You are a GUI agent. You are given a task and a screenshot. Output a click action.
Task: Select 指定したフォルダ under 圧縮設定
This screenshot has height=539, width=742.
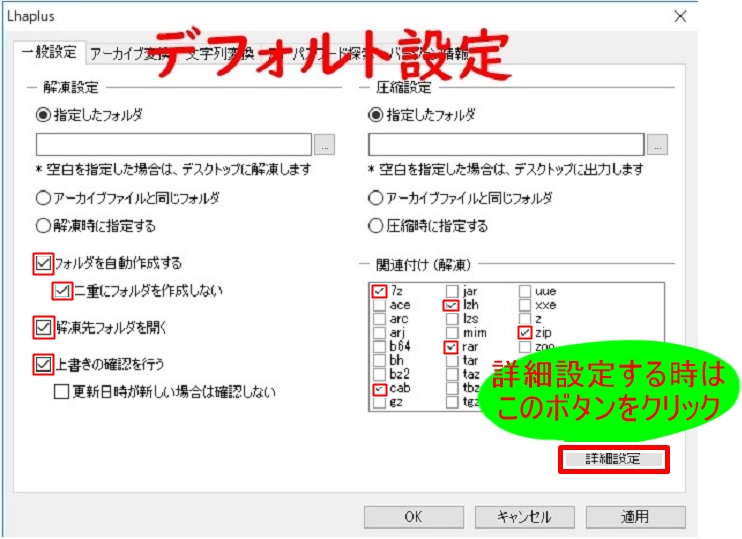tap(422, 115)
